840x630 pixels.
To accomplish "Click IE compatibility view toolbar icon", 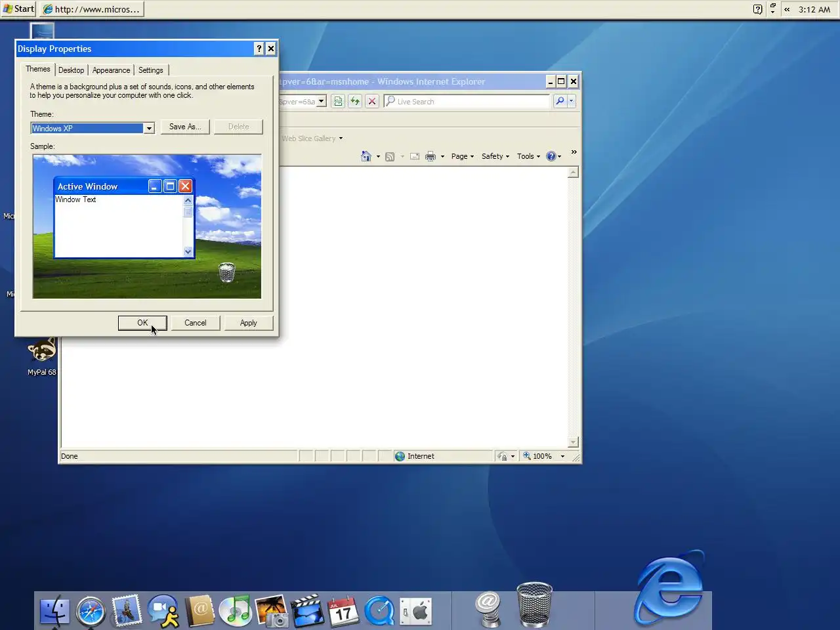I will 338,101.
